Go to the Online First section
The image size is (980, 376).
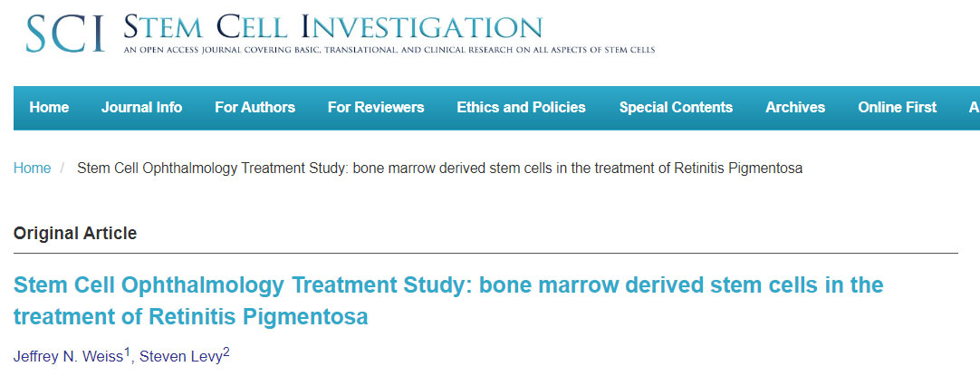pyautogui.click(x=897, y=108)
